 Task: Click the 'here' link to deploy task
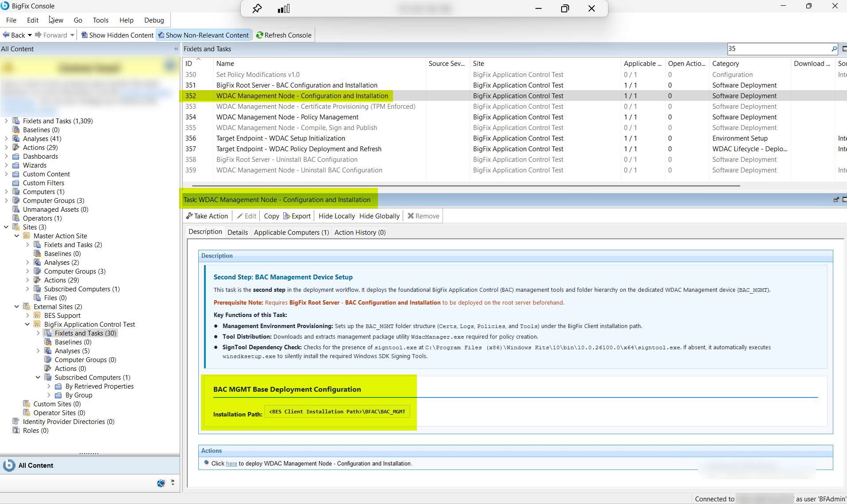pos(231,464)
